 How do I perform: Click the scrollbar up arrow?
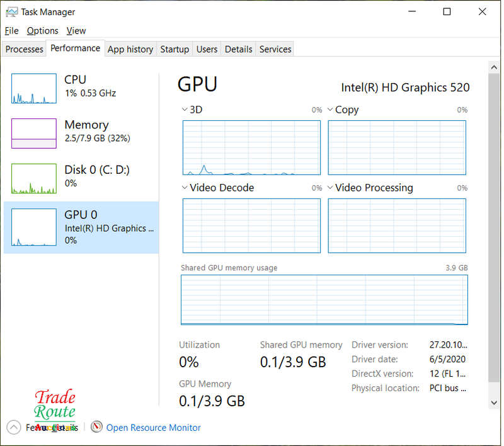(494, 67)
